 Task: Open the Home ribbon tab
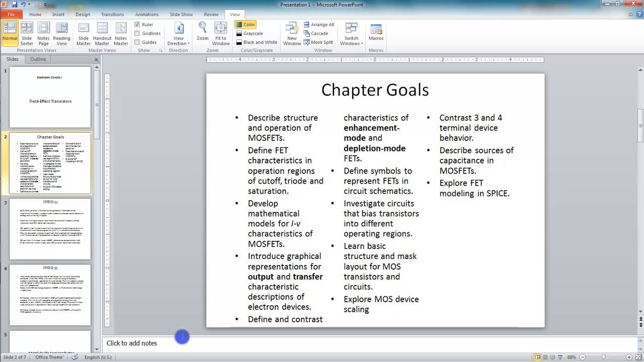pos(35,15)
